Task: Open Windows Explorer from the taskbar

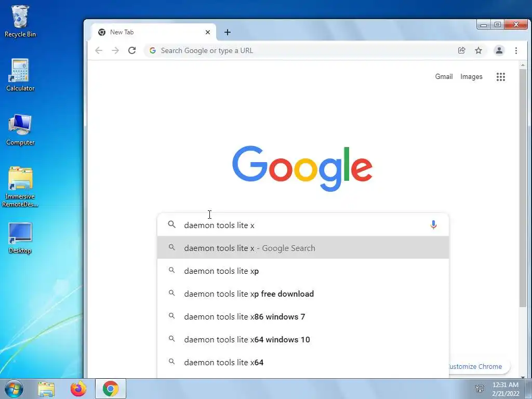Action: pyautogui.click(x=46, y=389)
